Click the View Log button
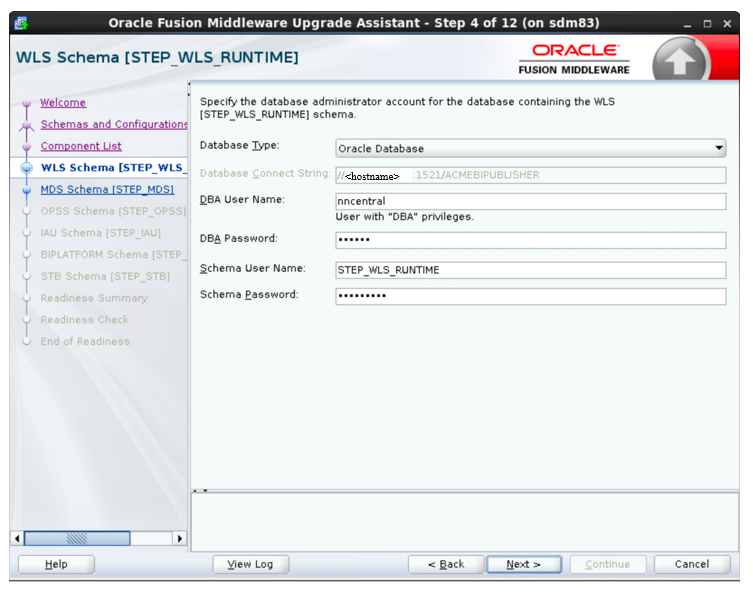753x596 pixels. click(x=250, y=564)
